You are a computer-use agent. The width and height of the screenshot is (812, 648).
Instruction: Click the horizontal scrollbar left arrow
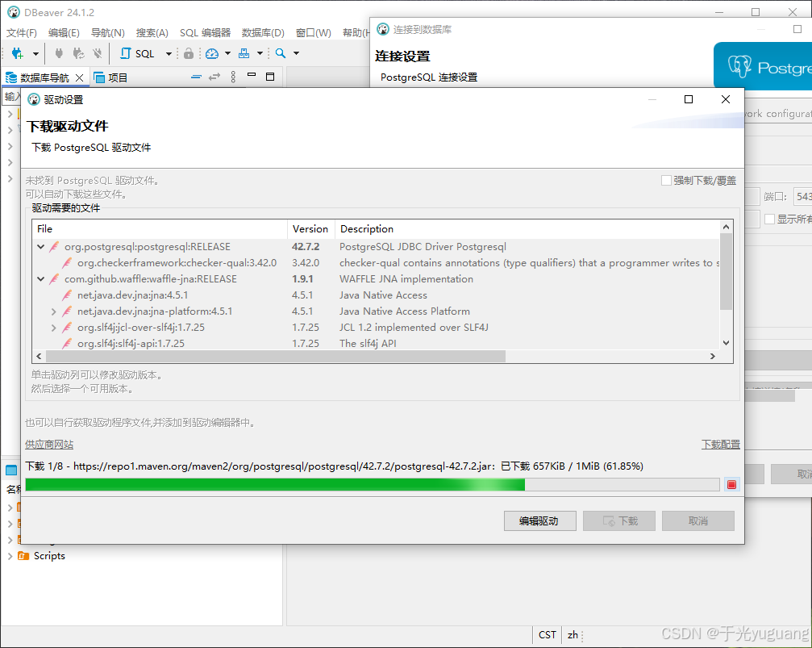point(39,356)
